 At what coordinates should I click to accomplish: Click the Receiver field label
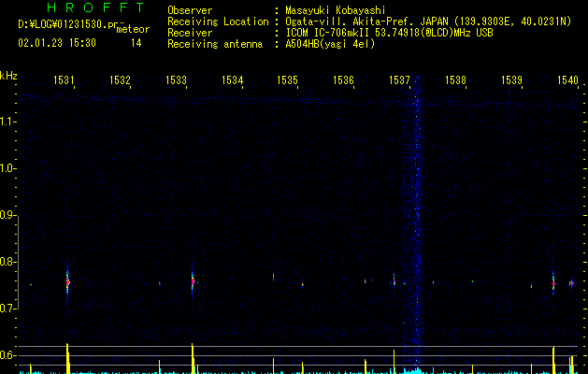(190, 33)
